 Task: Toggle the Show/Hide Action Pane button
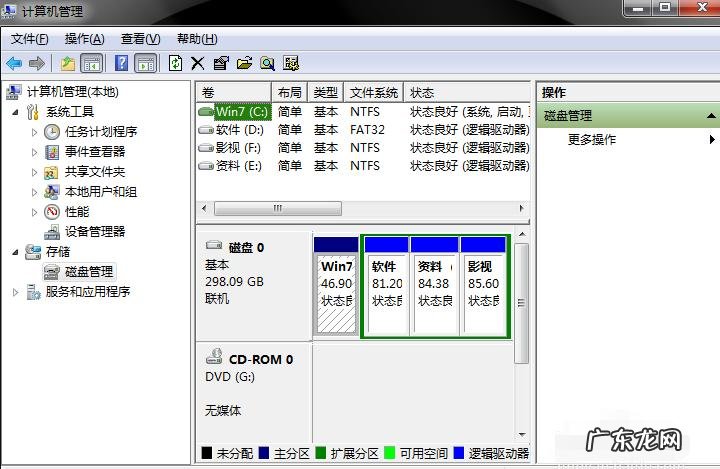pyautogui.click(x=145, y=63)
